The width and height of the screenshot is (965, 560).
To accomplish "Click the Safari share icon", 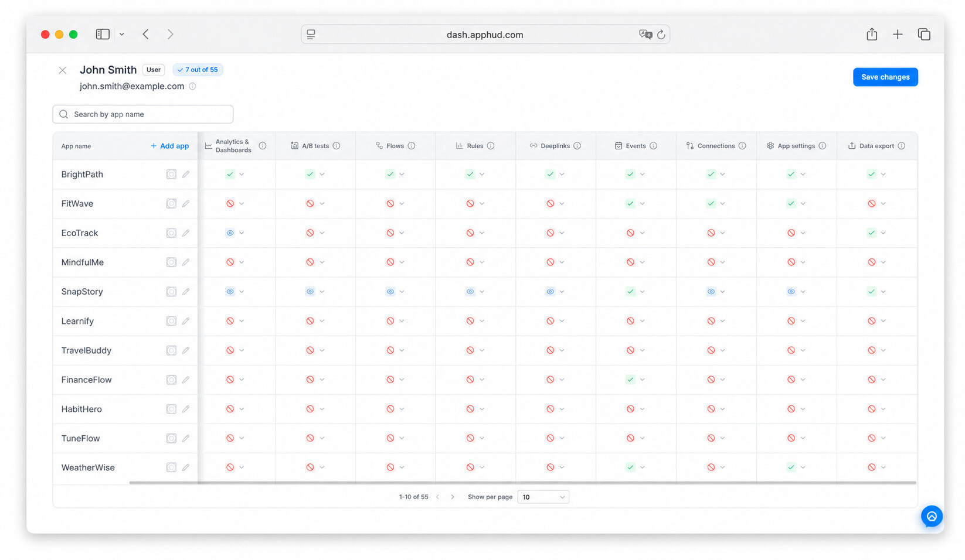I will (872, 34).
